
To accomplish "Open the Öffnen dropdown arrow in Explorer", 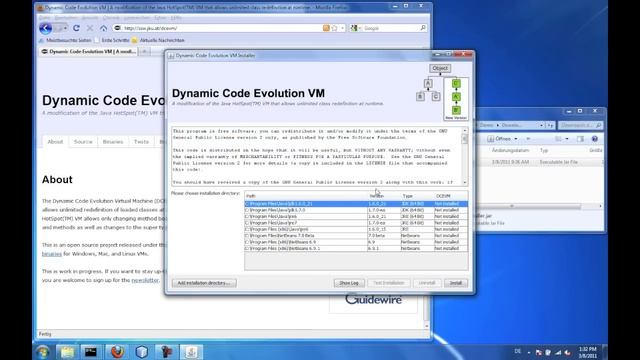I will pyautogui.click(x=516, y=139).
